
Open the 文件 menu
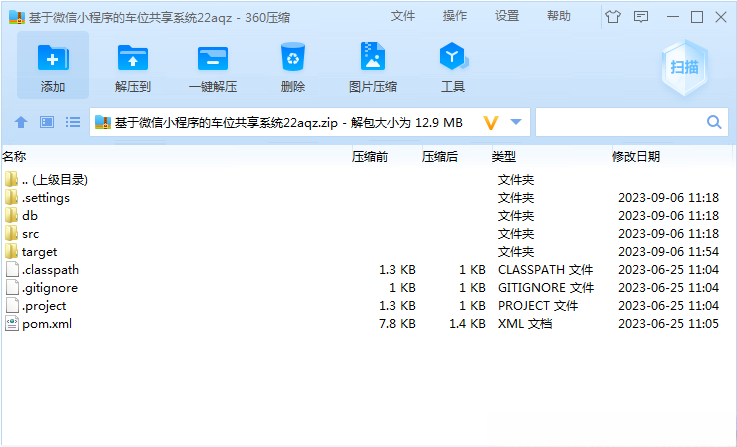[403, 16]
